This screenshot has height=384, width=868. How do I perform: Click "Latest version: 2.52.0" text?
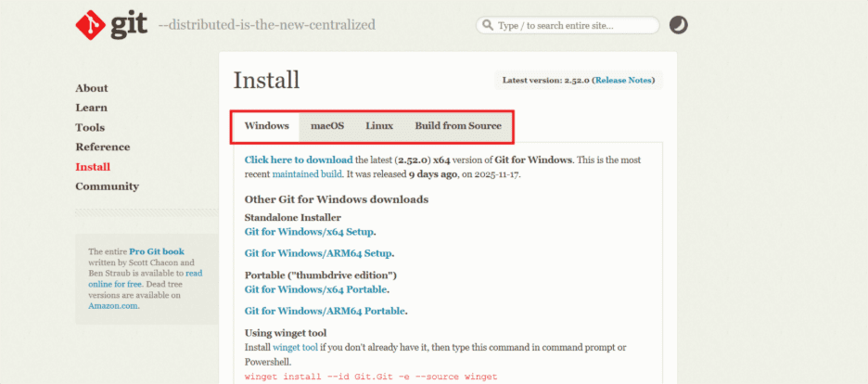[546, 80]
